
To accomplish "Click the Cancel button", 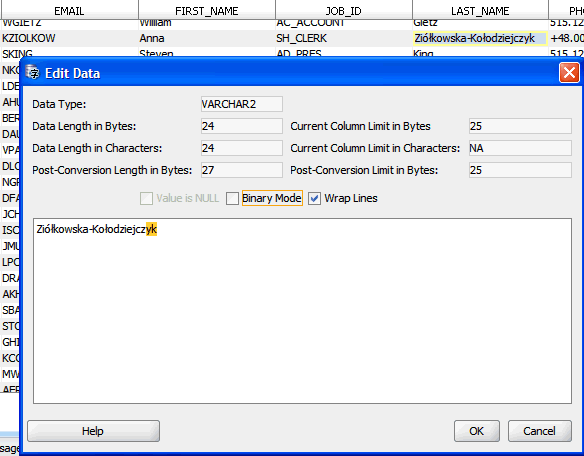I will point(539,431).
